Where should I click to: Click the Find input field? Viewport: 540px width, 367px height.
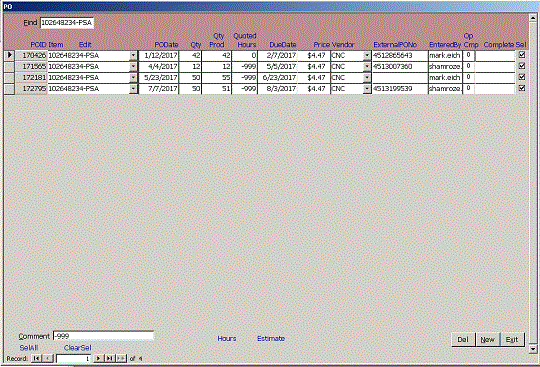click(67, 23)
